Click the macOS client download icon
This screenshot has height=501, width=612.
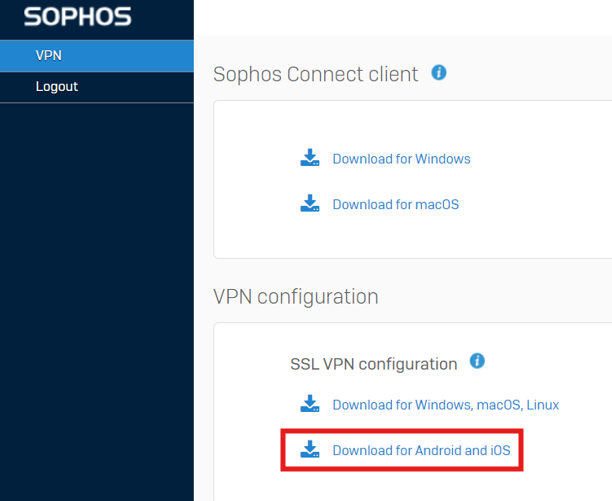(x=310, y=203)
